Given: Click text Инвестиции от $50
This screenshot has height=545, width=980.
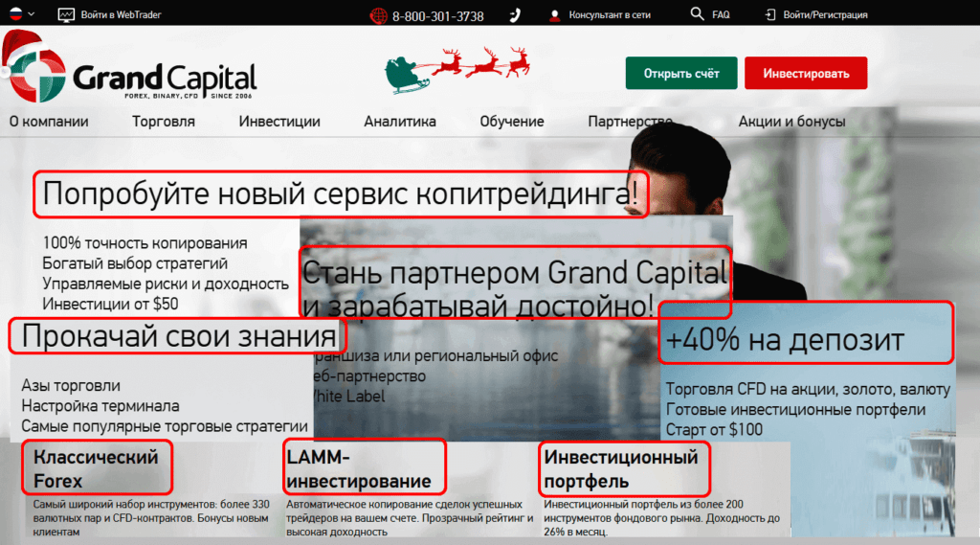Looking at the screenshot, I should coord(110,304).
